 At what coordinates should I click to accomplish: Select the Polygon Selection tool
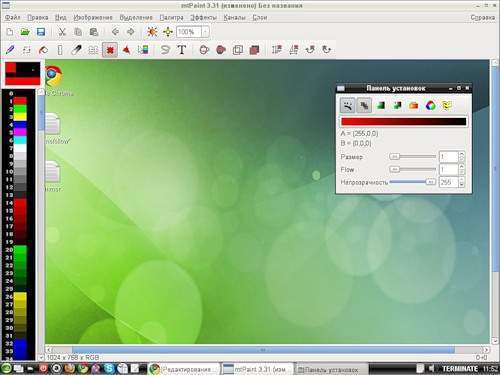click(127, 50)
